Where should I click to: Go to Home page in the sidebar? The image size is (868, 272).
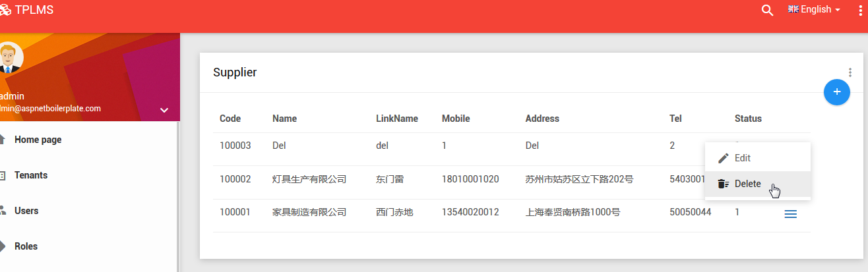pos(89,140)
